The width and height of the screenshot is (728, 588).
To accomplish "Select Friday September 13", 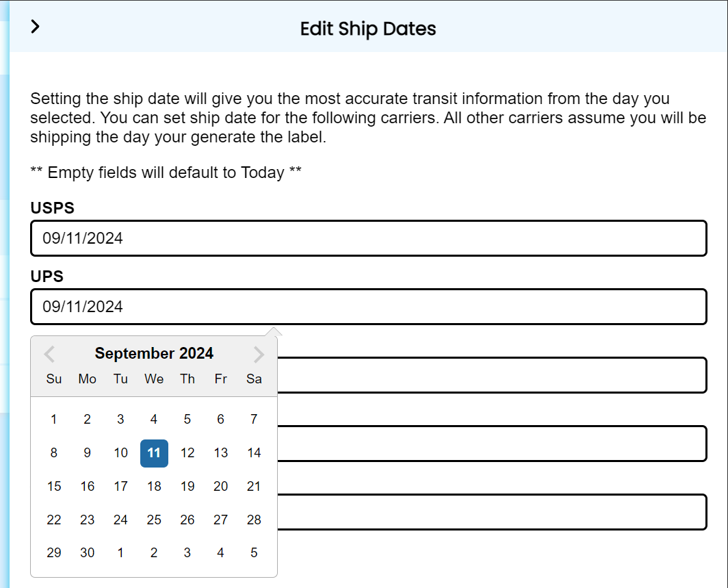I will click(220, 452).
